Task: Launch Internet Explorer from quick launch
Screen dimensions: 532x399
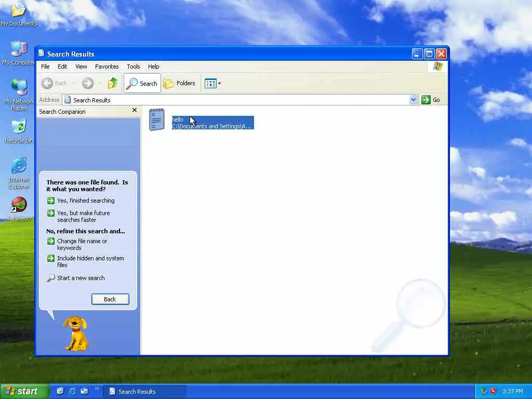Action: coord(72,391)
